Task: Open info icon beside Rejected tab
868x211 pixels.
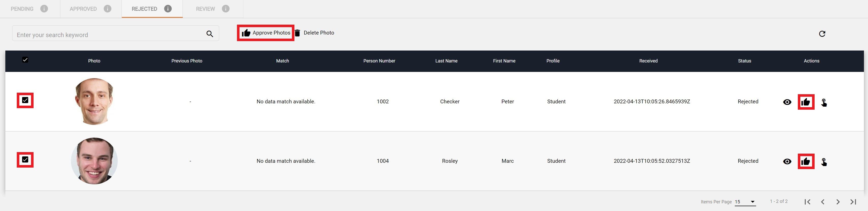Action: point(168,9)
